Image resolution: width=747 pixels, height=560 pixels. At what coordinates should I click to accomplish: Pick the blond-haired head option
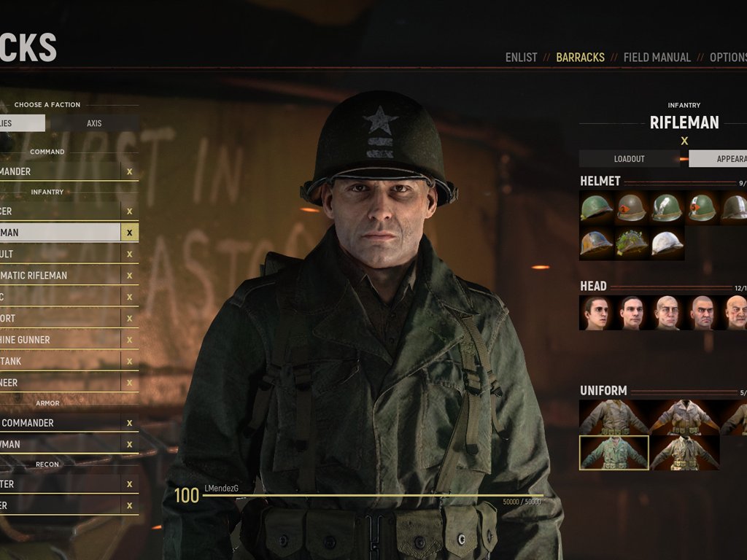667,313
